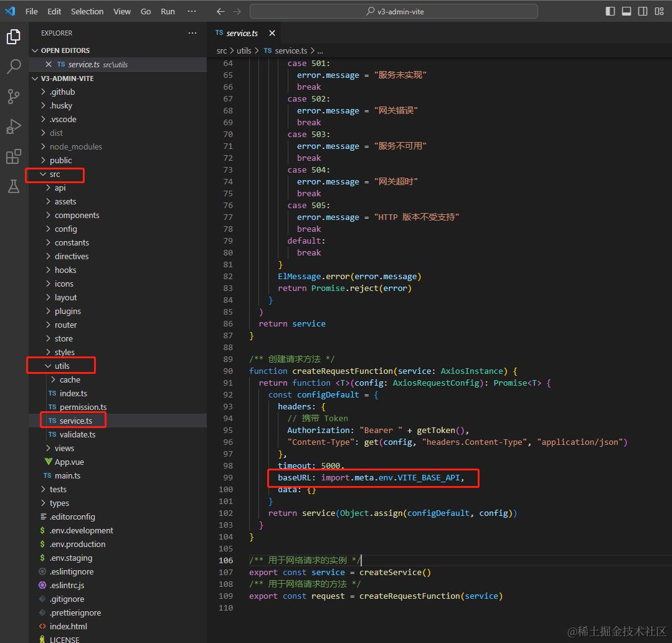The height and width of the screenshot is (643, 672).
Task: Toggle the primary side bar layout button
Action: (610, 11)
